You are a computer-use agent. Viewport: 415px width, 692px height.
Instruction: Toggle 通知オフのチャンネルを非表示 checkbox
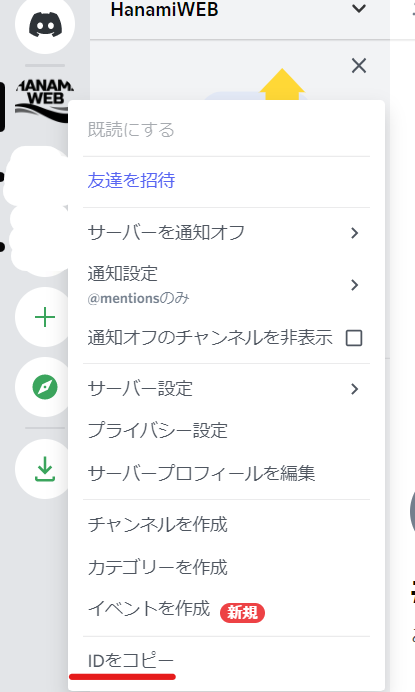354,338
